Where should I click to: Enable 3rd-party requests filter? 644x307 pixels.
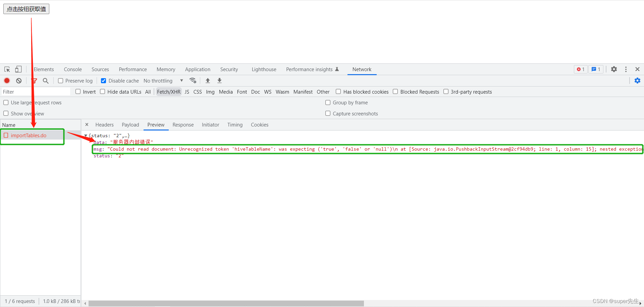[446, 92]
